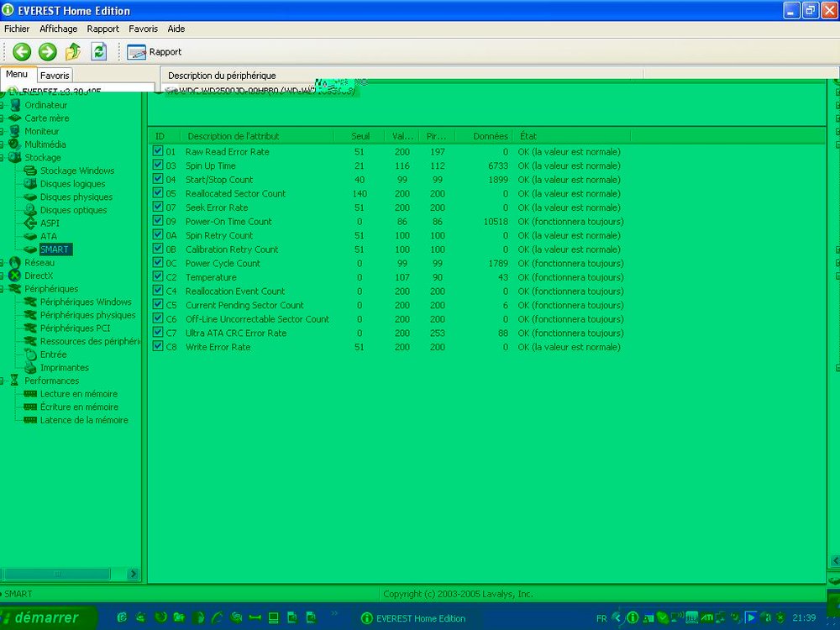
Task: Click the Performances hourglass icon
Action: coord(15,381)
